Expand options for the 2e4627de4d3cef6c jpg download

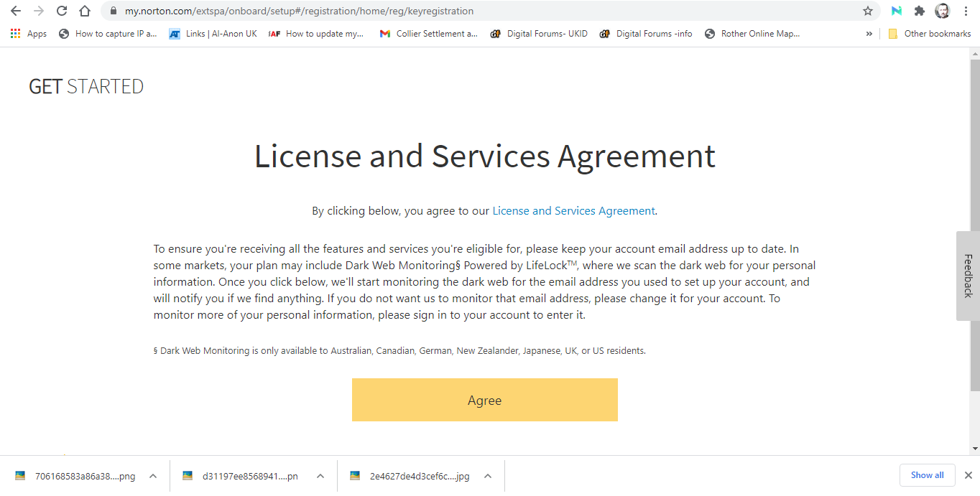[488, 476]
